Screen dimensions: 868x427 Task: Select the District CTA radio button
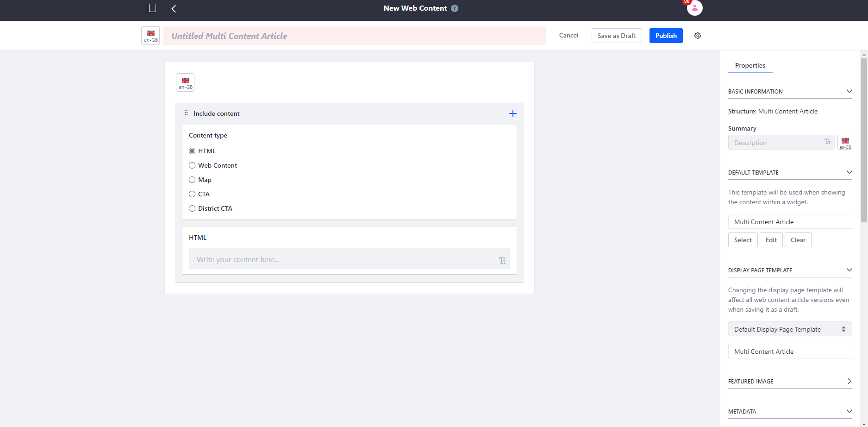click(x=192, y=208)
